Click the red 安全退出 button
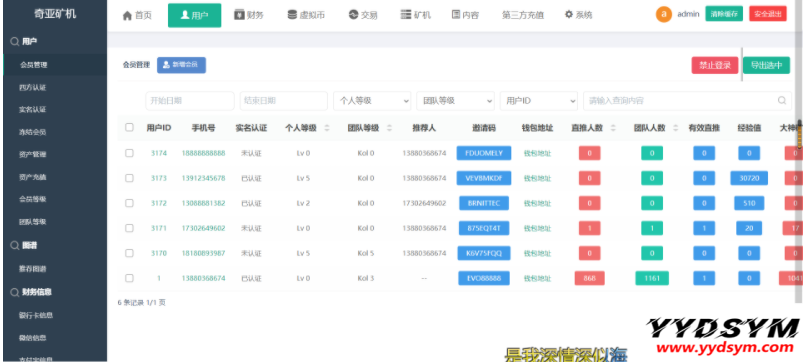The width and height of the screenshot is (811, 362). (768, 14)
